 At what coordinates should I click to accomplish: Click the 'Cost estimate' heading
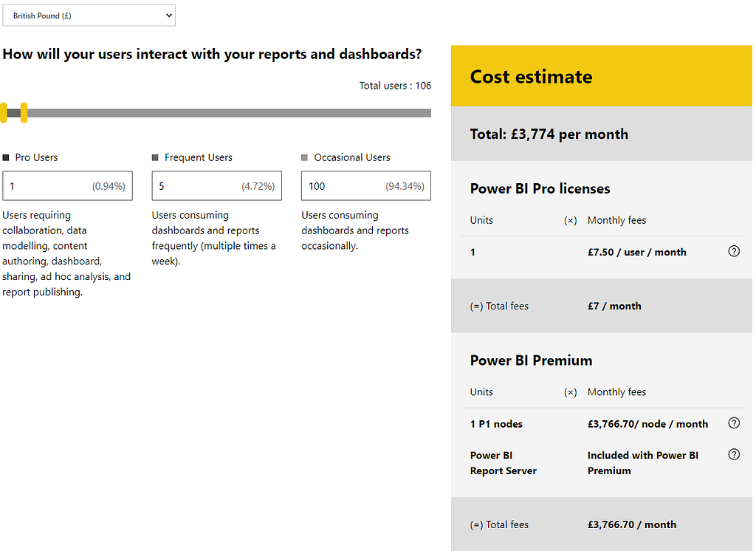(532, 77)
